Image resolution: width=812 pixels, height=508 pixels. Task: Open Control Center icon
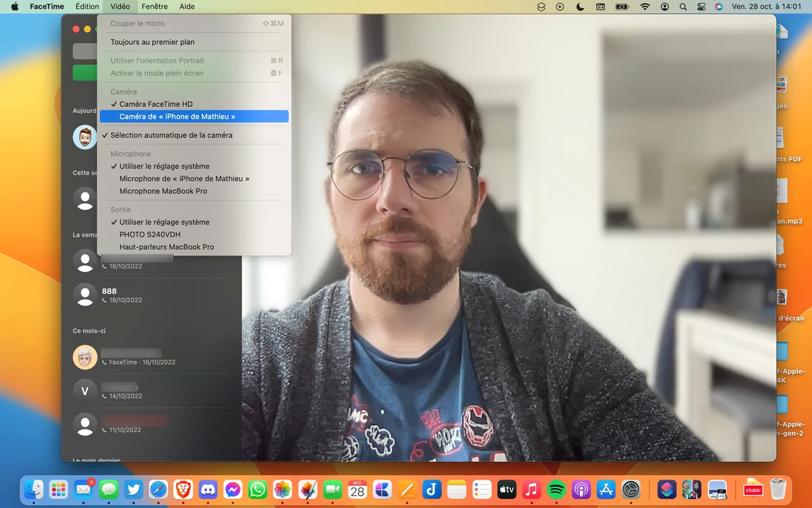pyautogui.click(x=701, y=6)
